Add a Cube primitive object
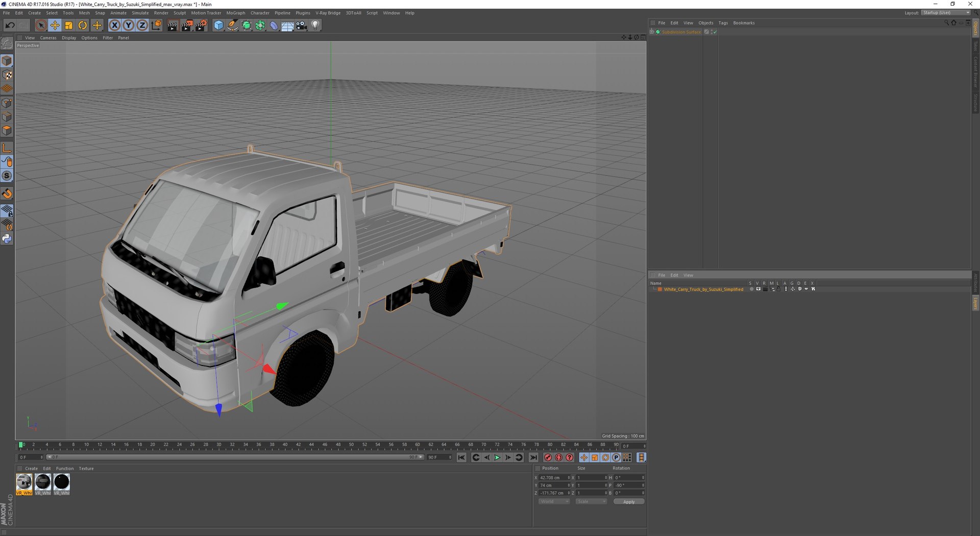 218,25
